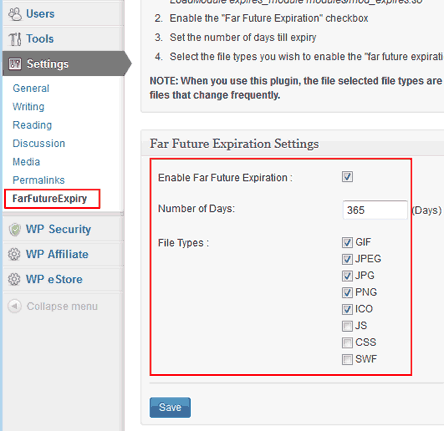Go to Permalinks settings
This screenshot has height=431, width=444.
pyautogui.click(x=39, y=180)
